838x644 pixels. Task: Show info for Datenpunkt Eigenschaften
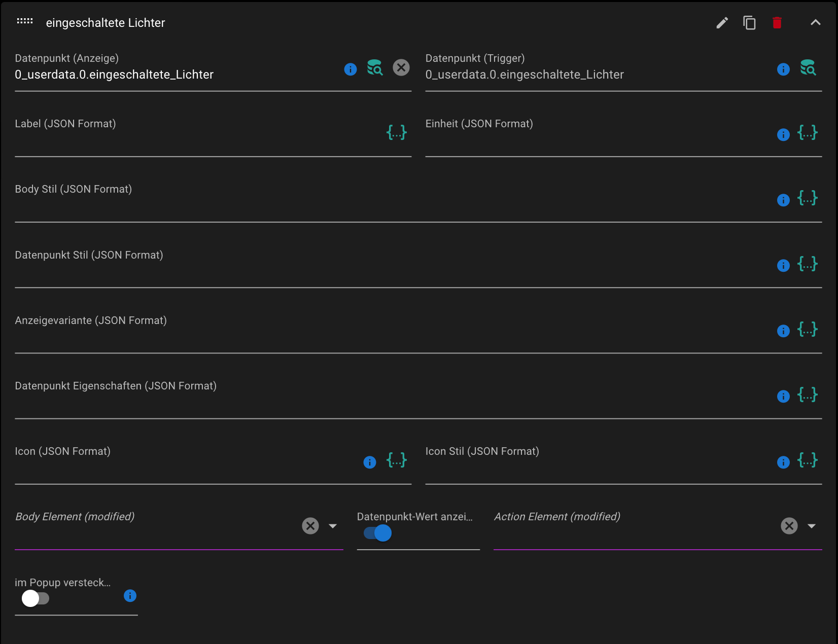click(x=783, y=397)
